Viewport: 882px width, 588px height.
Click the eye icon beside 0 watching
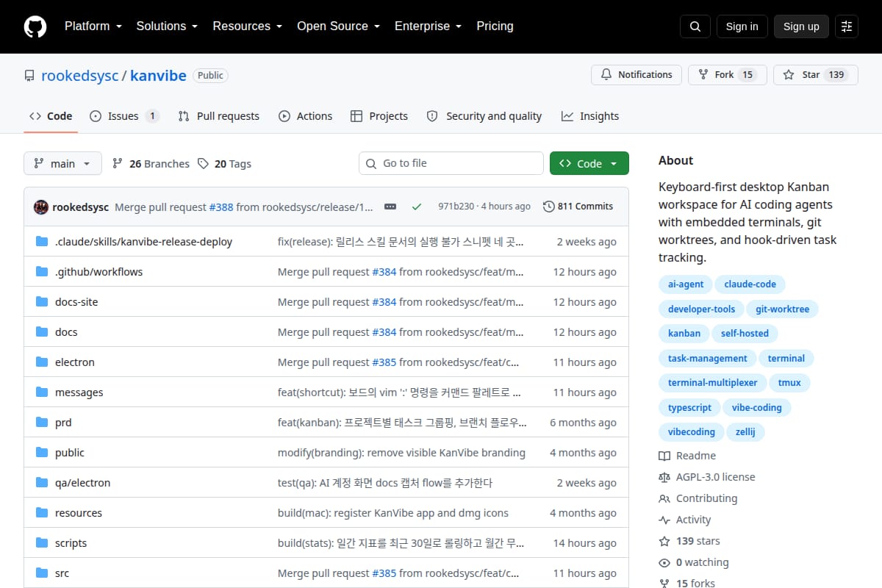(x=664, y=562)
